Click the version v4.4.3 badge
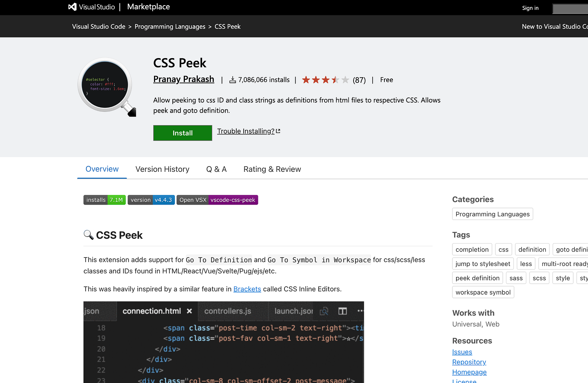The width and height of the screenshot is (588, 383). pyautogui.click(x=151, y=200)
